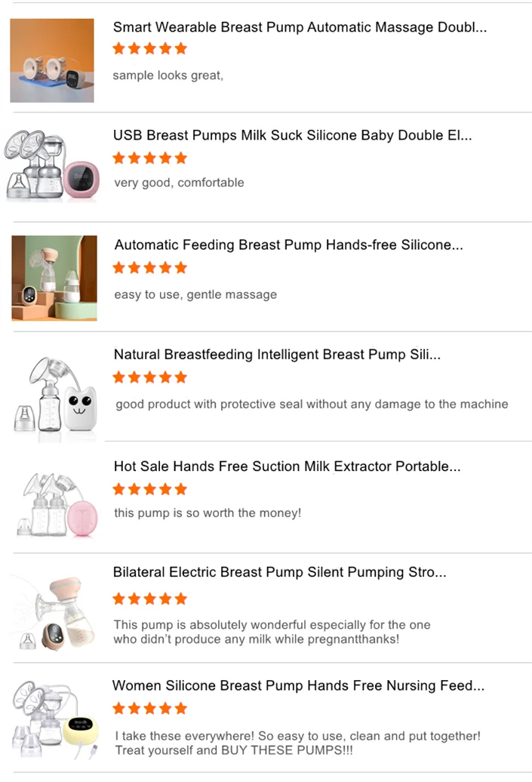Viewport: 532px width, 782px height.
Task: Open the Smart Wearable Breast Pump title link
Action: click(300, 27)
